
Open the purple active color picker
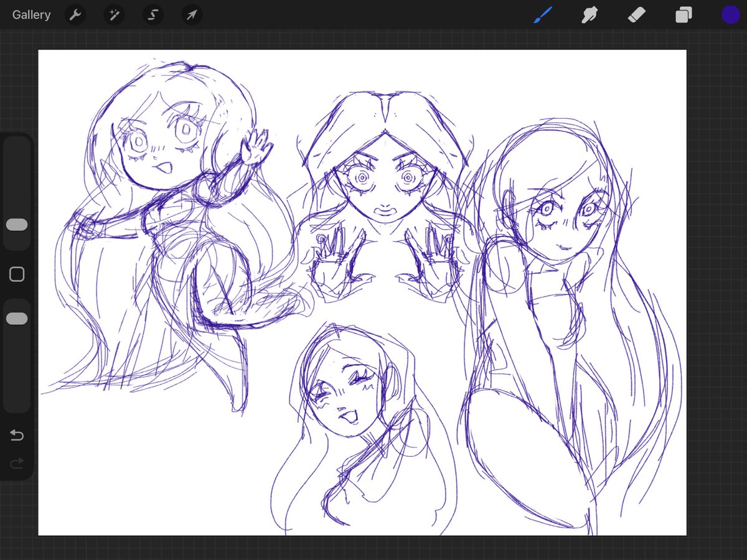click(730, 15)
